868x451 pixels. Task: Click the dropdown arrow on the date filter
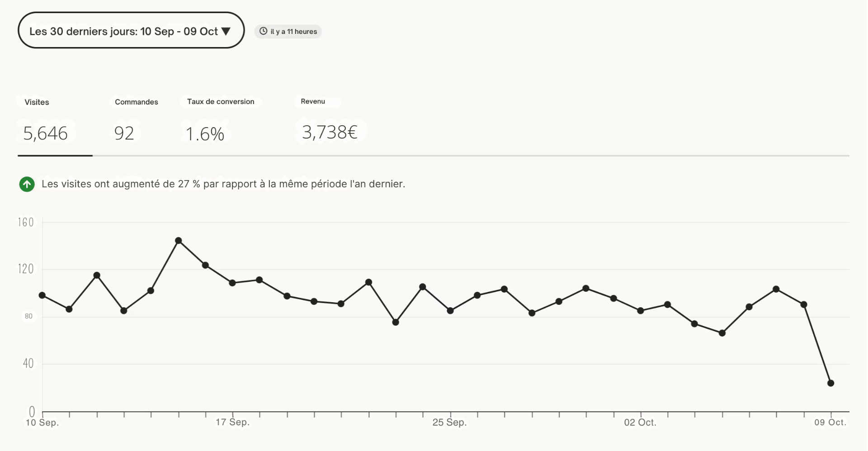(x=226, y=31)
